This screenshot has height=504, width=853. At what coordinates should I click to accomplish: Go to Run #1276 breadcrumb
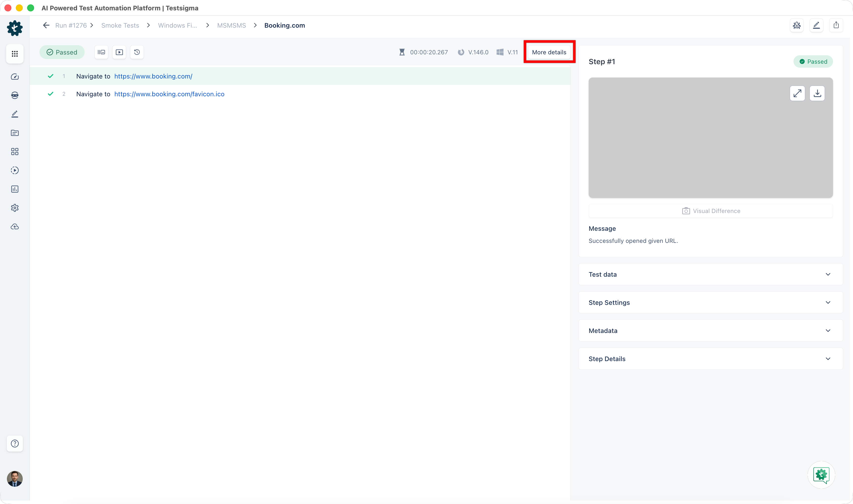point(71,25)
